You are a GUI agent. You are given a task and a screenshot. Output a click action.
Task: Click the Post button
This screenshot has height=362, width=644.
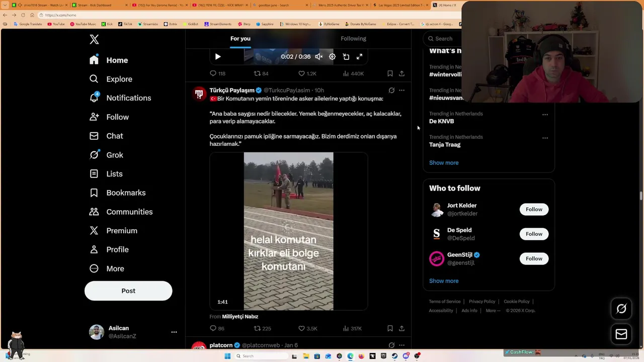coord(128,291)
